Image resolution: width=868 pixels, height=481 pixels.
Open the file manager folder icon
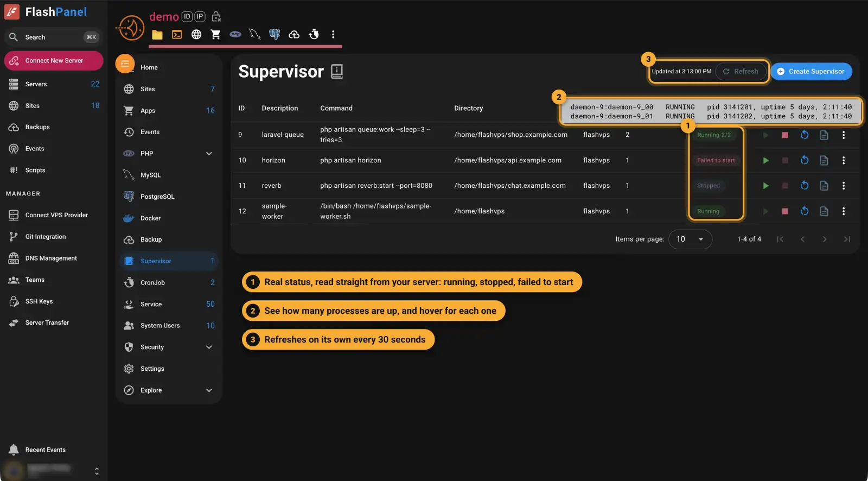pyautogui.click(x=157, y=35)
